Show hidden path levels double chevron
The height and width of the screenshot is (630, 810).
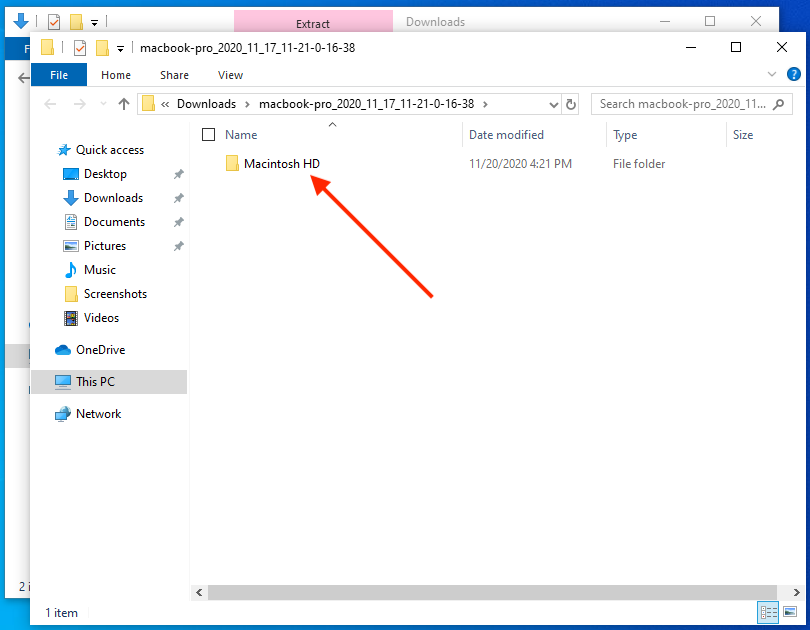(165, 104)
